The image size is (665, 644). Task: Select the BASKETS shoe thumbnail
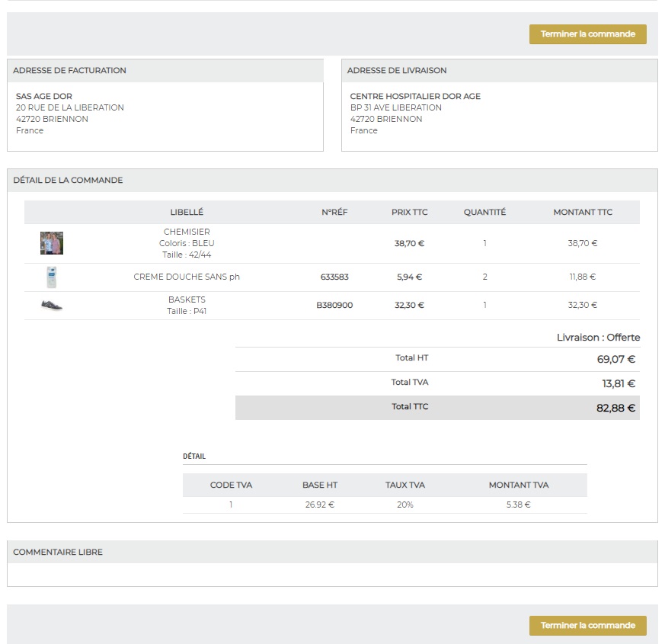pos(52,306)
